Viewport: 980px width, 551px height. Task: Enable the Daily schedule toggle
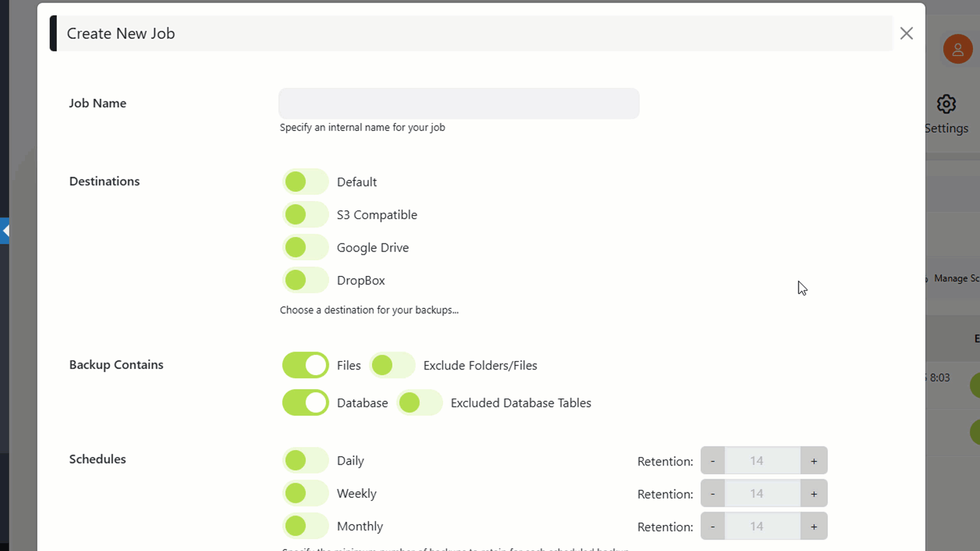point(305,460)
